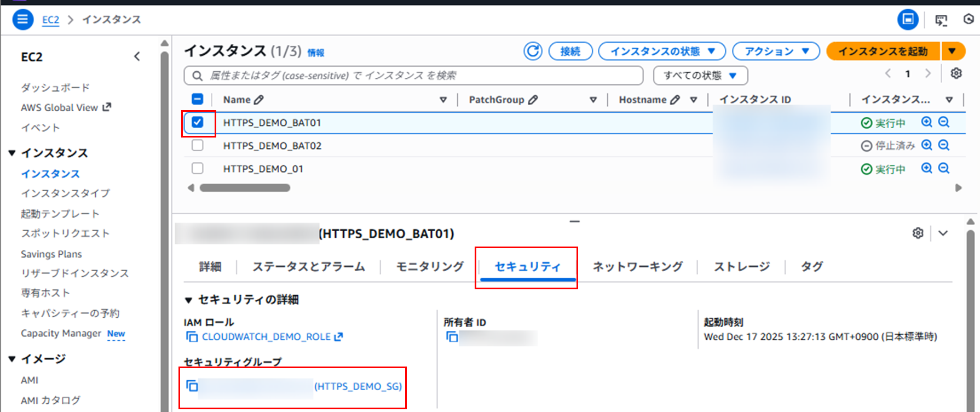The image size is (980, 412).
Task: Uncheck the HTTPS_DEMO_BAT01 instance checkbox
Action: click(x=198, y=122)
